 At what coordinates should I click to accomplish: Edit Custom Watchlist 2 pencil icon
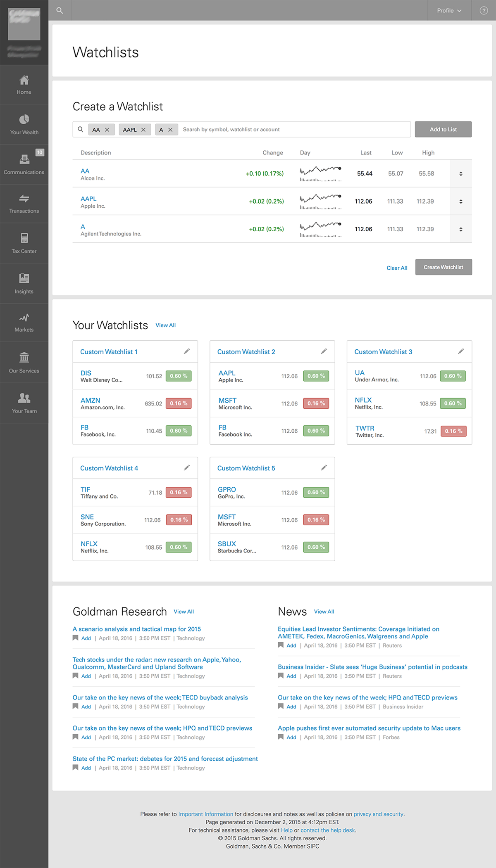pos(324,351)
